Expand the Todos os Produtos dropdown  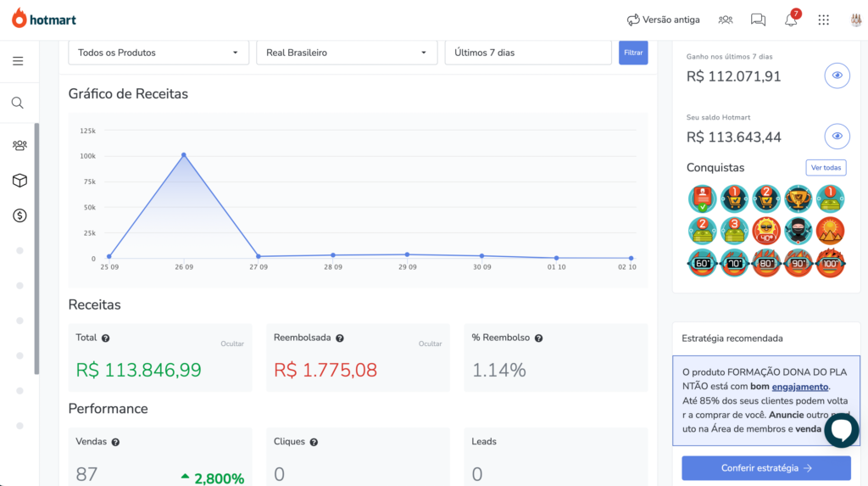click(x=159, y=53)
